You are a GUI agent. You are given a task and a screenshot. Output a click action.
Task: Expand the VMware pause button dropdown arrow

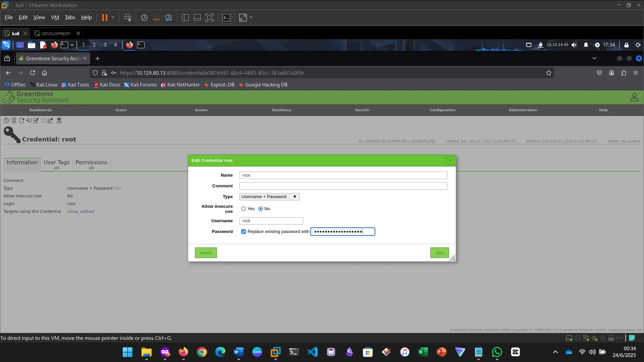(x=113, y=17)
